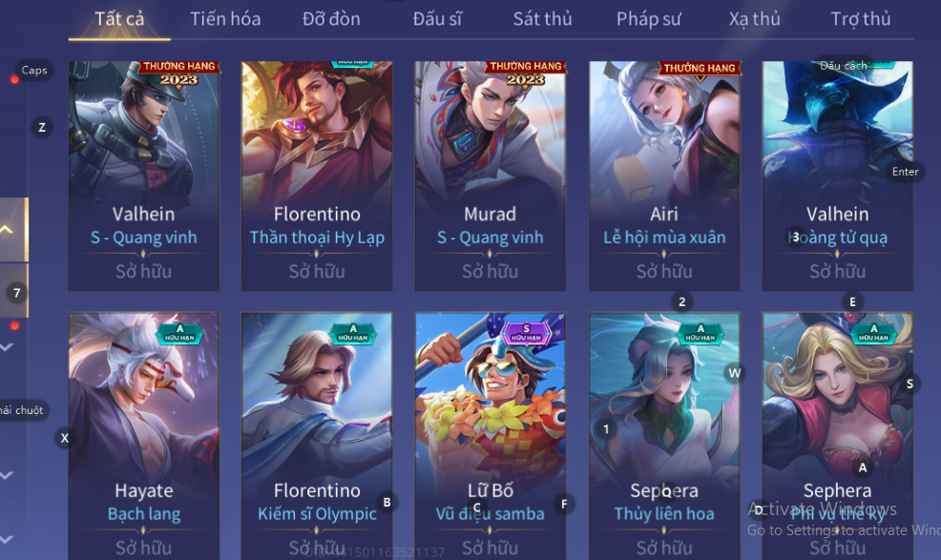Click the Caps key overlay icon

click(x=34, y=71)
